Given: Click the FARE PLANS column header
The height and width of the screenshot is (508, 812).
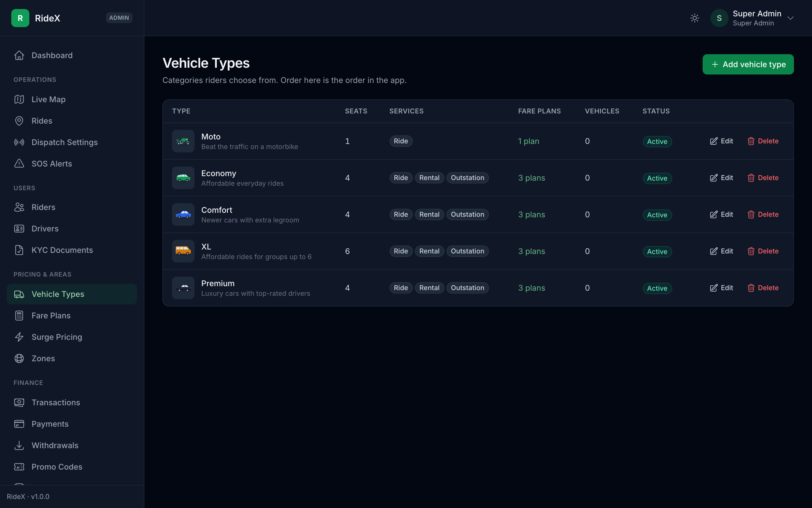Looking at the screenshot, I should click(x=539, y=111).
